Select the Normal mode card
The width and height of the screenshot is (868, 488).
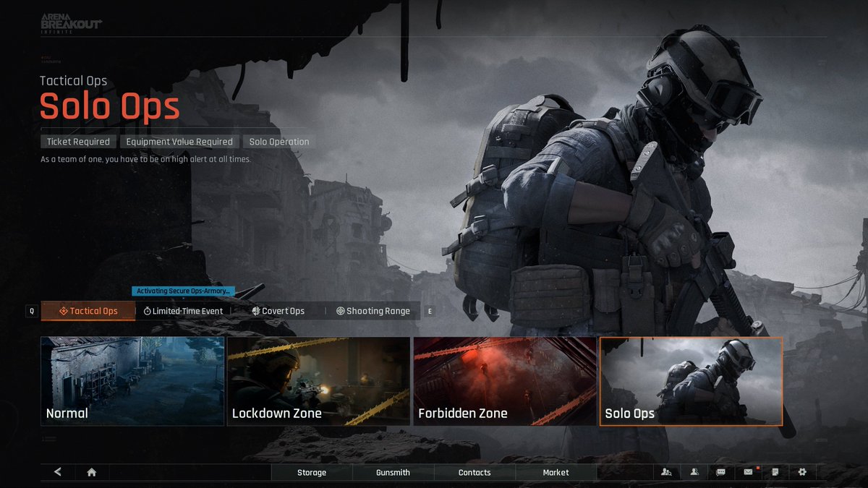pos(132,381)
